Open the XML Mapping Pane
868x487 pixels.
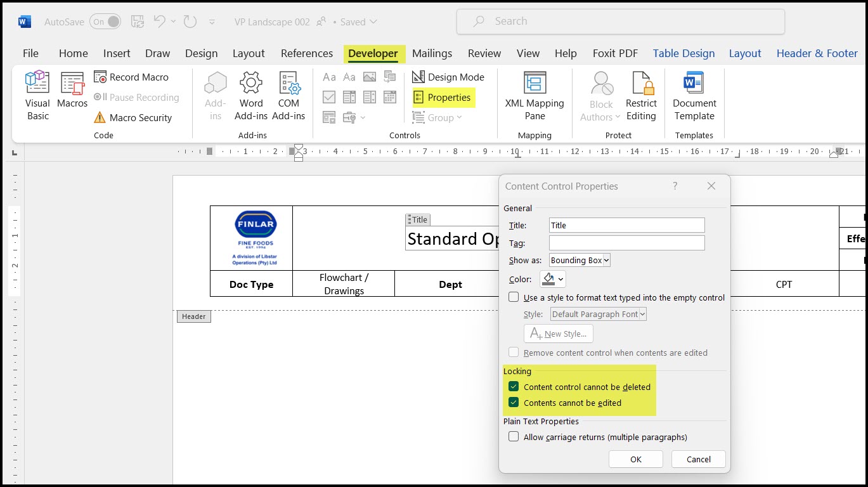click(534, 96)
